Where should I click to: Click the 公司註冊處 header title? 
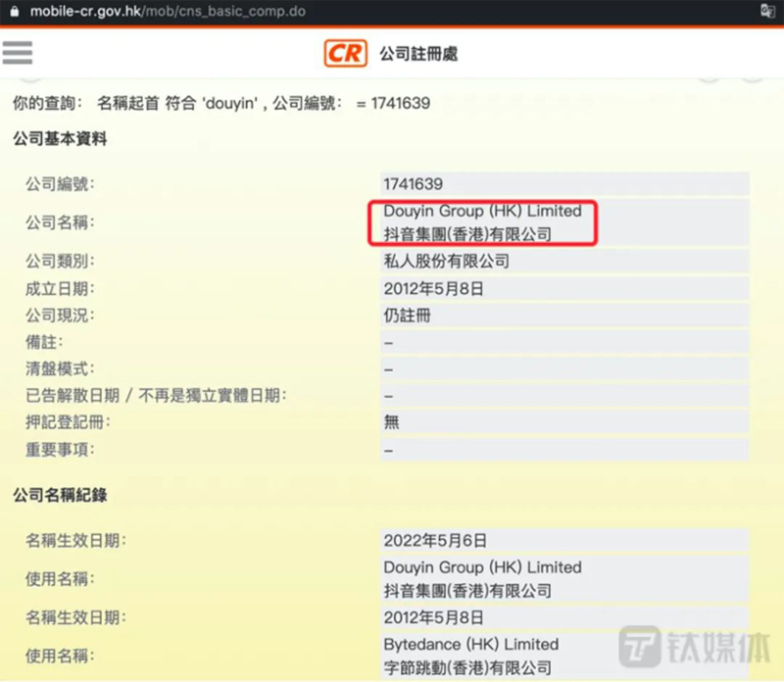(x=418, y=53)
